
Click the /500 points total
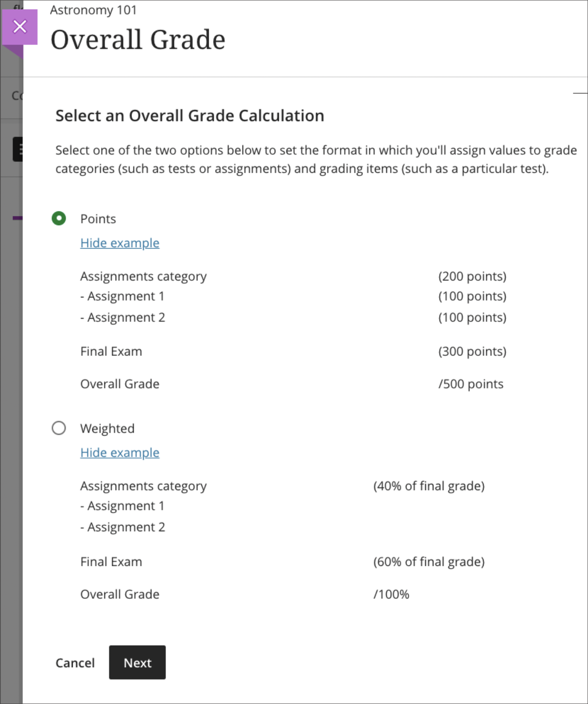click(x=471, y=384)
